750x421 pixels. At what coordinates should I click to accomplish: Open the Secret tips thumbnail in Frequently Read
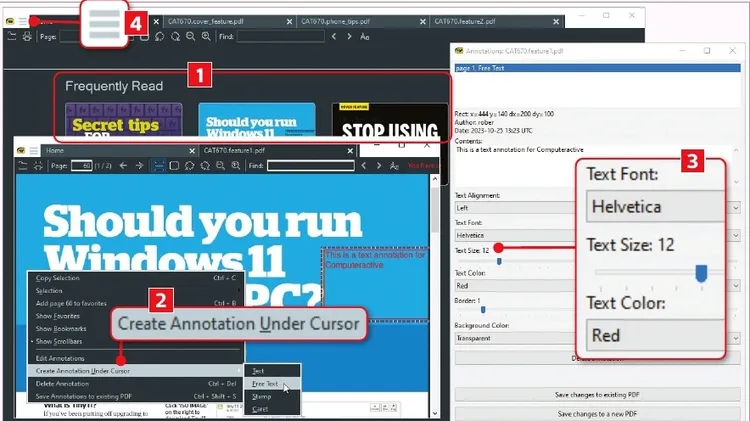[123, 120]
